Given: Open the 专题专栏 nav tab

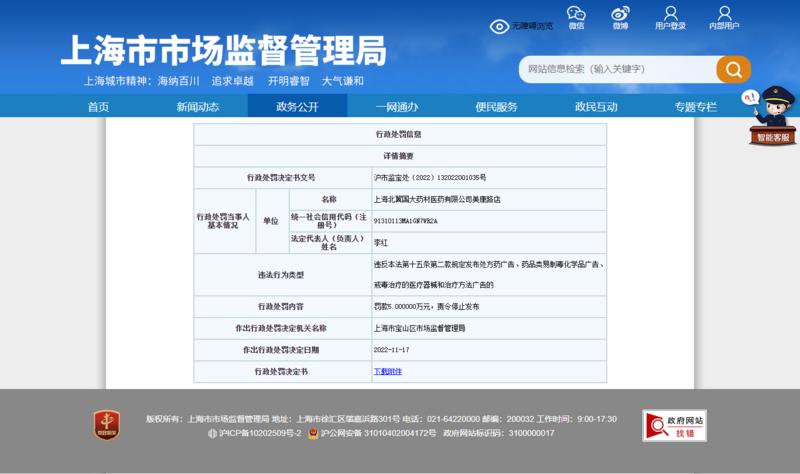Looking at the screenshot, I should [695, 107].
